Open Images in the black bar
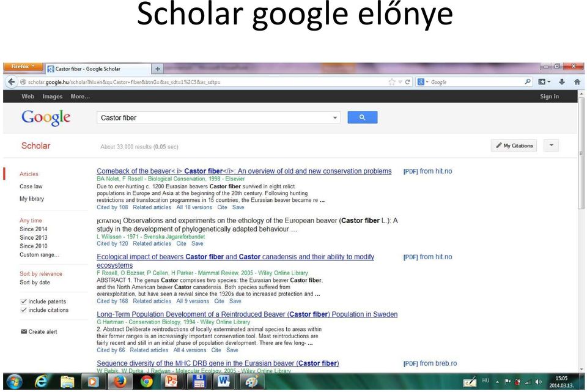587x392 pixels. tap(53, 96)
